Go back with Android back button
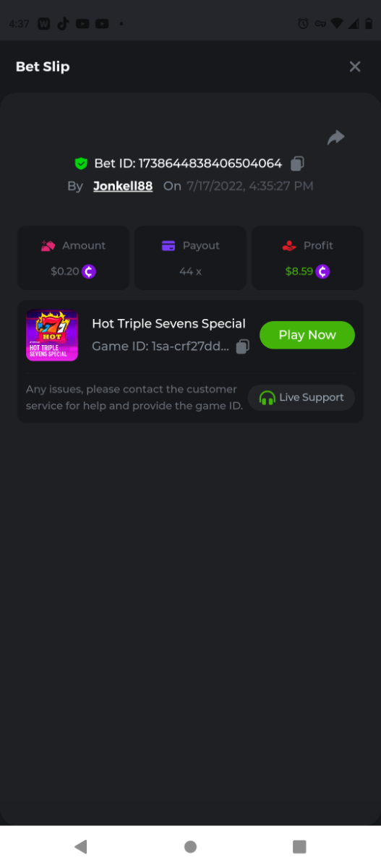This screenshot has width=381, height=868. tap(81, 846)
